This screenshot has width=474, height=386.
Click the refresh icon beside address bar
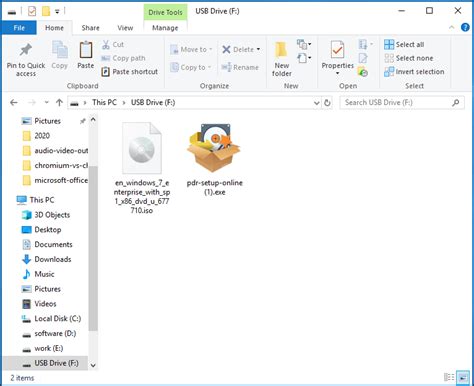(x=327, y=103)
